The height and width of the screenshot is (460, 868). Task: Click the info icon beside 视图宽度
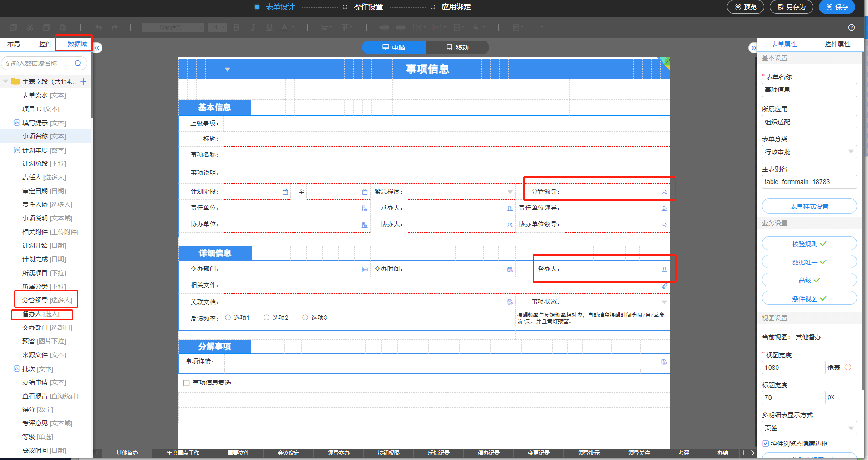848,368
